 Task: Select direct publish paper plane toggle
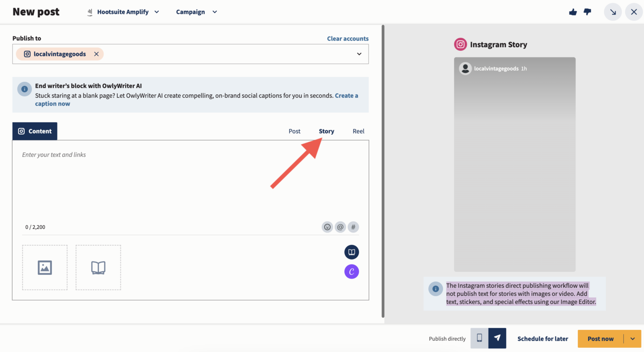(497, 338)
